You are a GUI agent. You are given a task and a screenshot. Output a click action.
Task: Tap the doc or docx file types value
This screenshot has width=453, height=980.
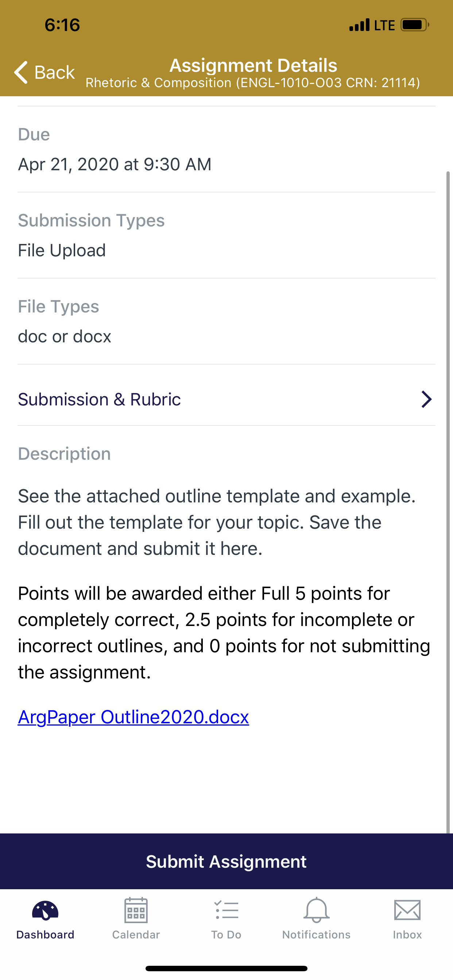pyautogui.click(x=65, y=337)
